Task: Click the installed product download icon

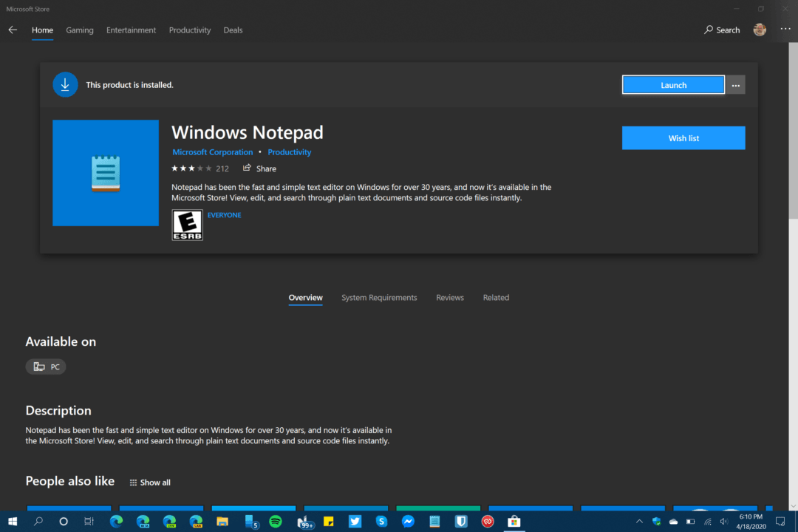Action: [65, 84]
